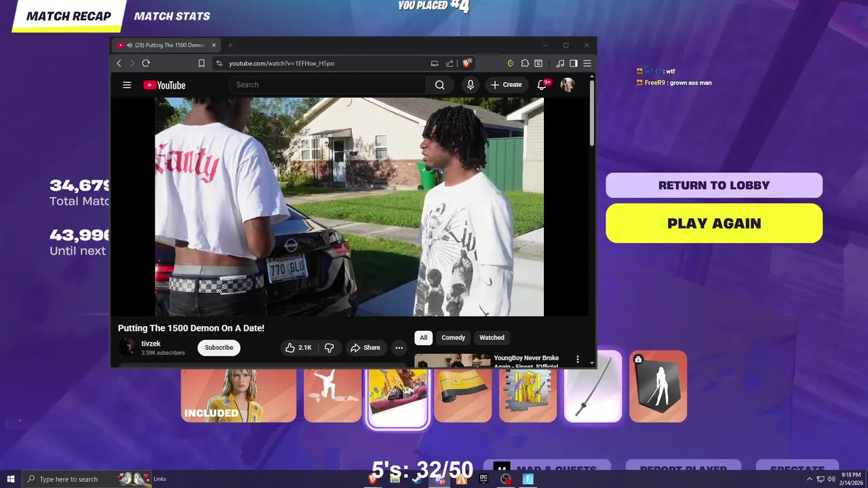Select the 'INCLUDED' yellow-jacket outfit reward
The image size is (868, 488).
239,394
